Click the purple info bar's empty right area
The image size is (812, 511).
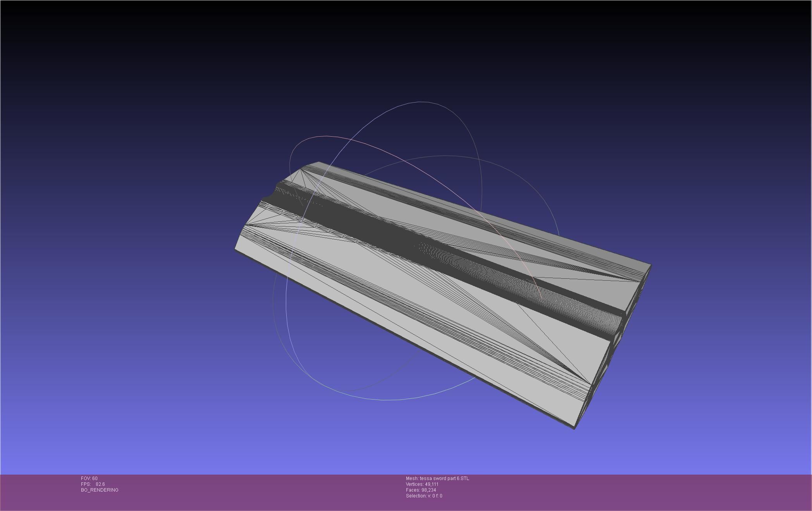pos(659,492)
